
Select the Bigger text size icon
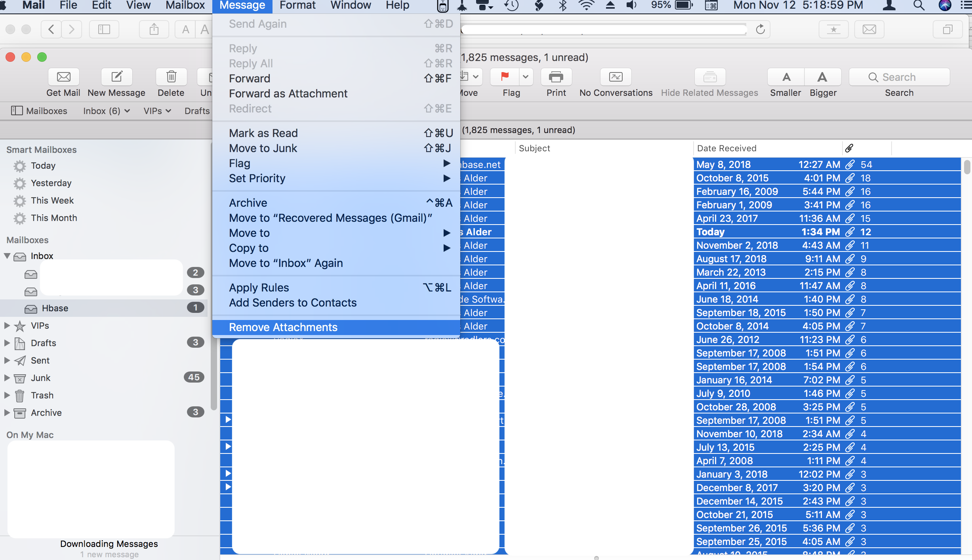pyautogui.click(x=823, y=77)
